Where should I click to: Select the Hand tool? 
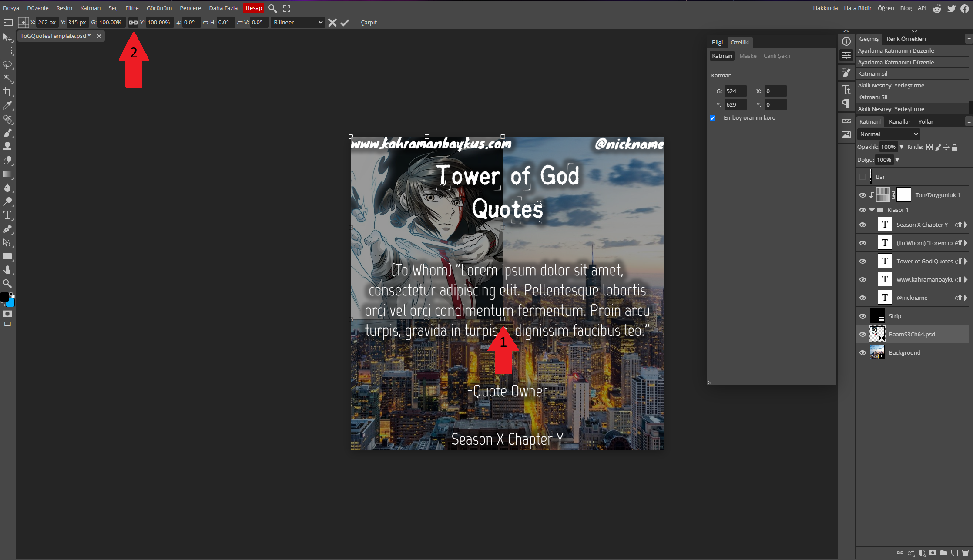click(7, 270)
